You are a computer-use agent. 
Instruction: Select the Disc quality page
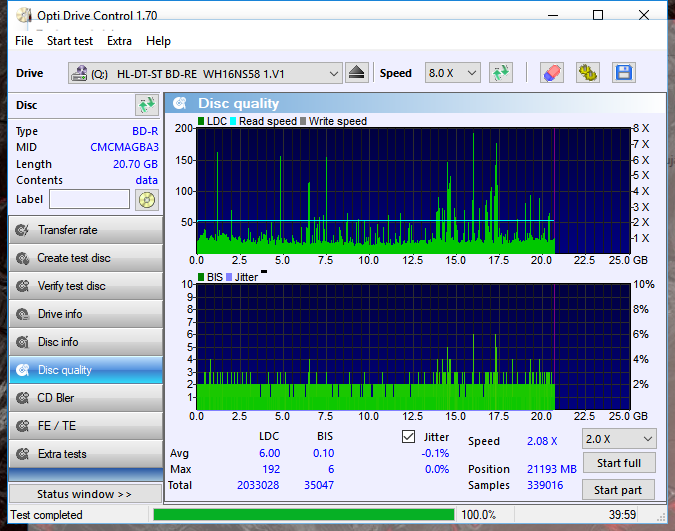coord(86,370)
